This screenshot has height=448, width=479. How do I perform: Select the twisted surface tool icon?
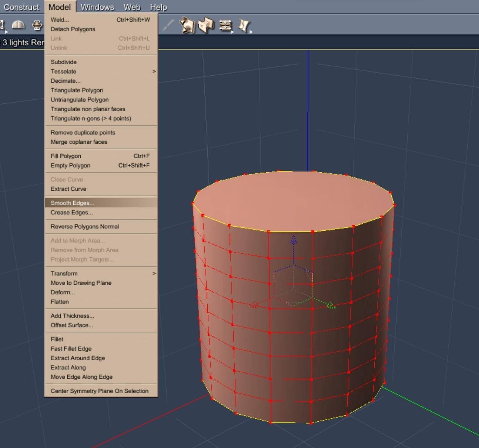pos(244,26)
